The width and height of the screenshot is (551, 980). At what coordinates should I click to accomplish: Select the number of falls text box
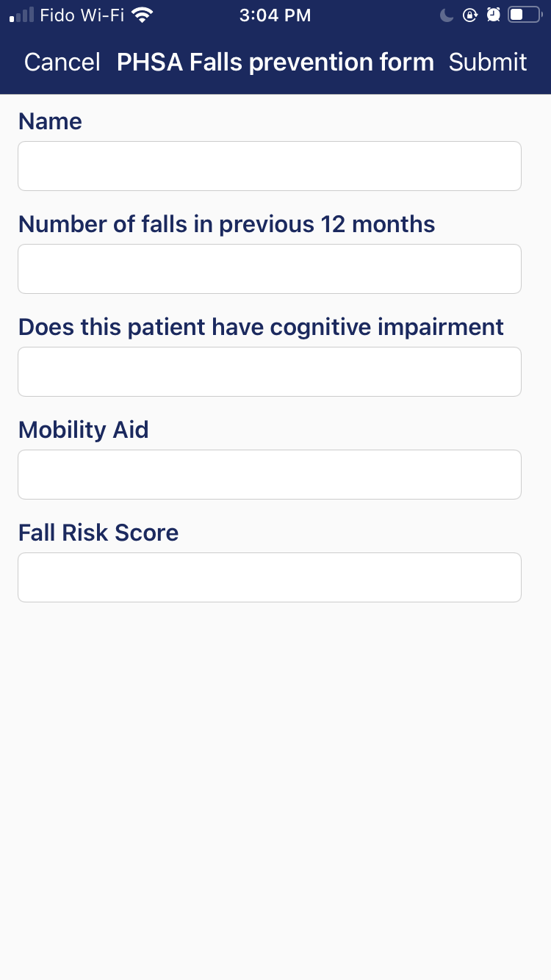[270, 269]
